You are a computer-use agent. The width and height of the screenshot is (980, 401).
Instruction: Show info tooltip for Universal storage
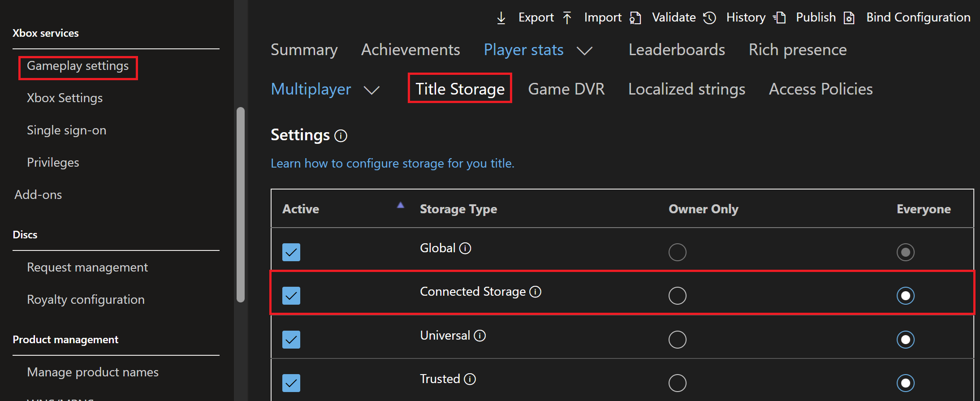click(480, 336)
